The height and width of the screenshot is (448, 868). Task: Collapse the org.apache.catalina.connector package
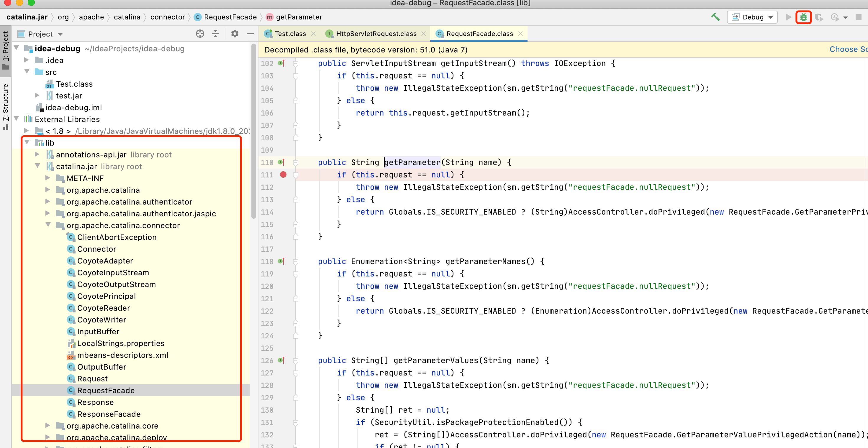click(48, 225)
